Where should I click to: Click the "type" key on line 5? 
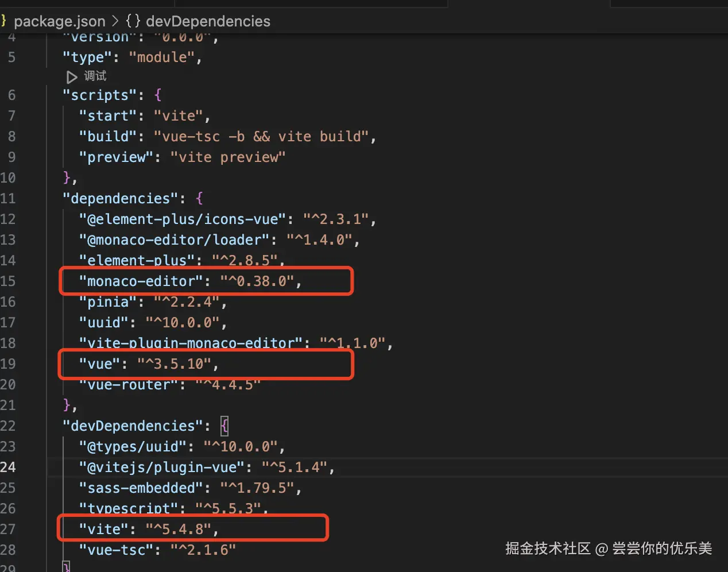point(87,57)
